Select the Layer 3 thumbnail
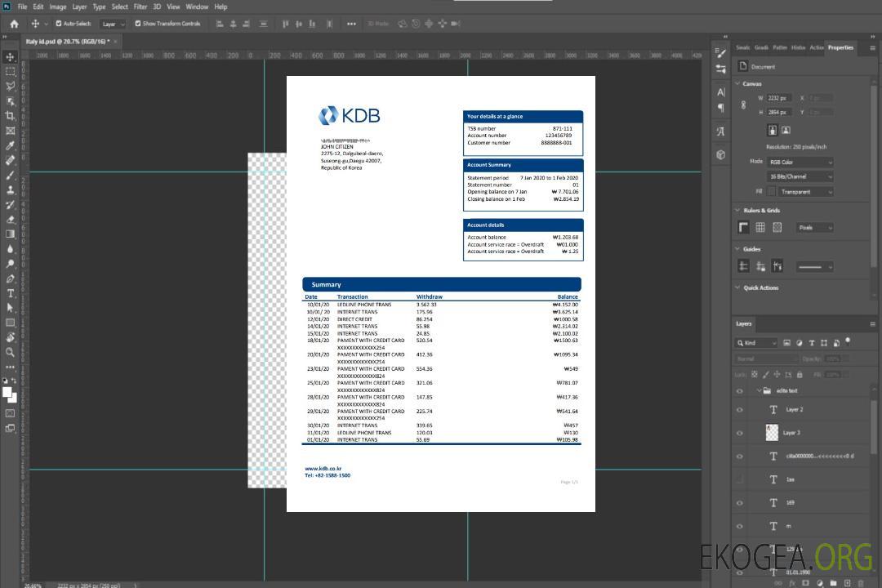 coord(772,433)
